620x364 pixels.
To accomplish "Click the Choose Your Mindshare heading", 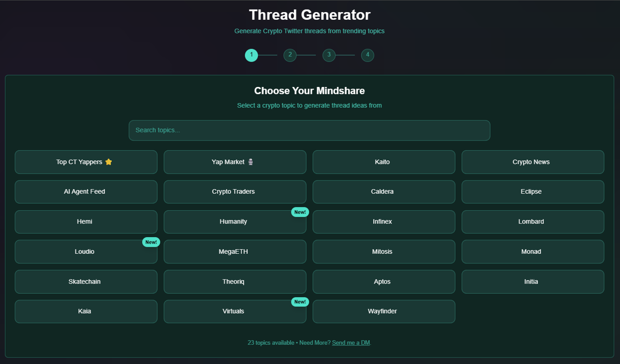I will click(x=309, y=91).
